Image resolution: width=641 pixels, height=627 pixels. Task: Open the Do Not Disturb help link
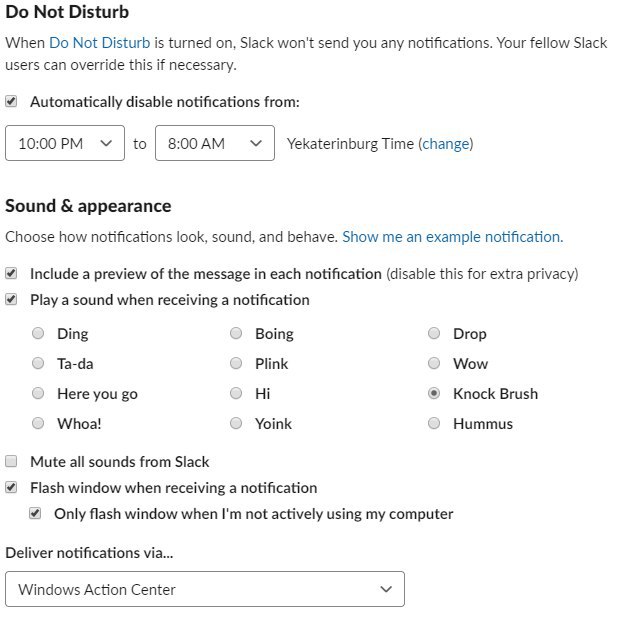[100, 43]
